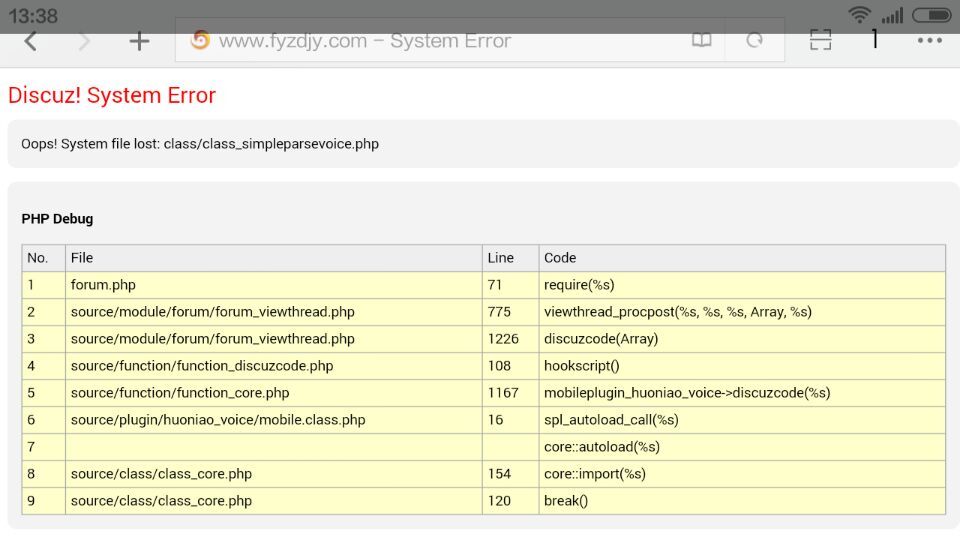Select core::import(%s) code cell

(x=742, y=473)
